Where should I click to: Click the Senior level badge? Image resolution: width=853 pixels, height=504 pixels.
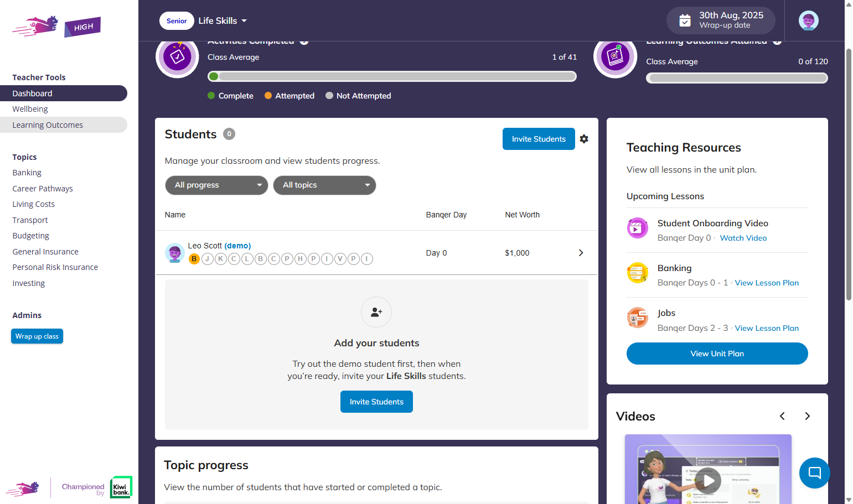click(x=177, y=20)
